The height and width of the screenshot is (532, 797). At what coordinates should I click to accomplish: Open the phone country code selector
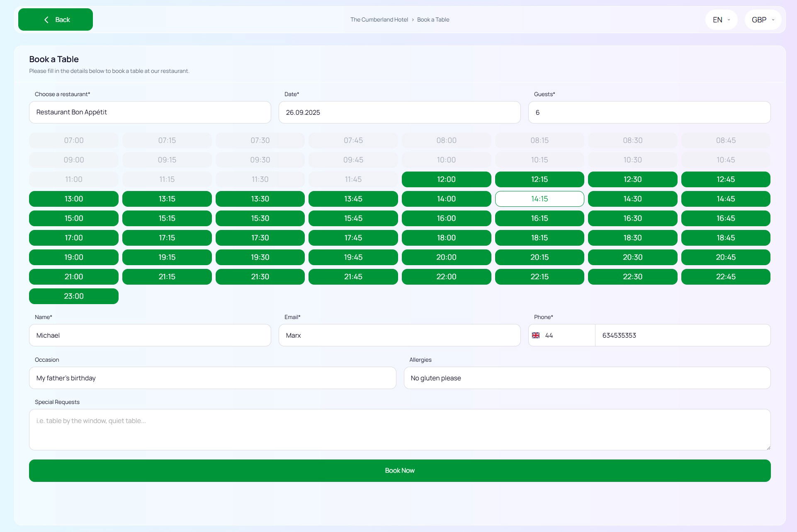pyautogui.click(x=561, y=335)
